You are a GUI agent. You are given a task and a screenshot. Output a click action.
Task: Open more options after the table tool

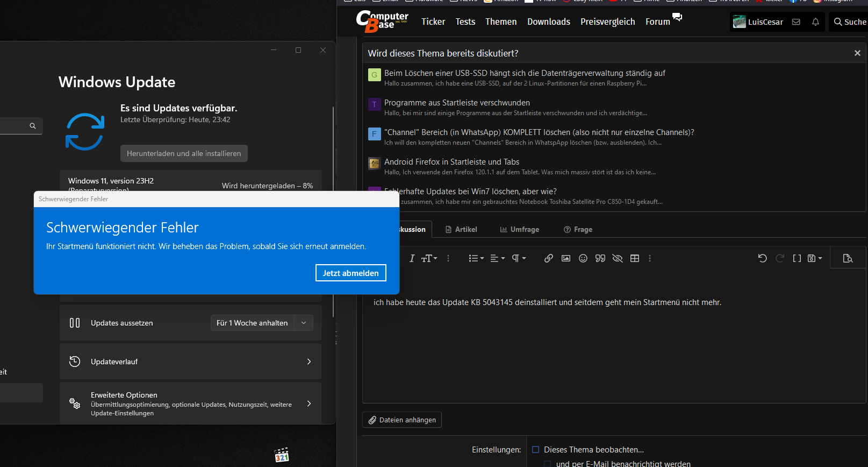coord(650,258)
